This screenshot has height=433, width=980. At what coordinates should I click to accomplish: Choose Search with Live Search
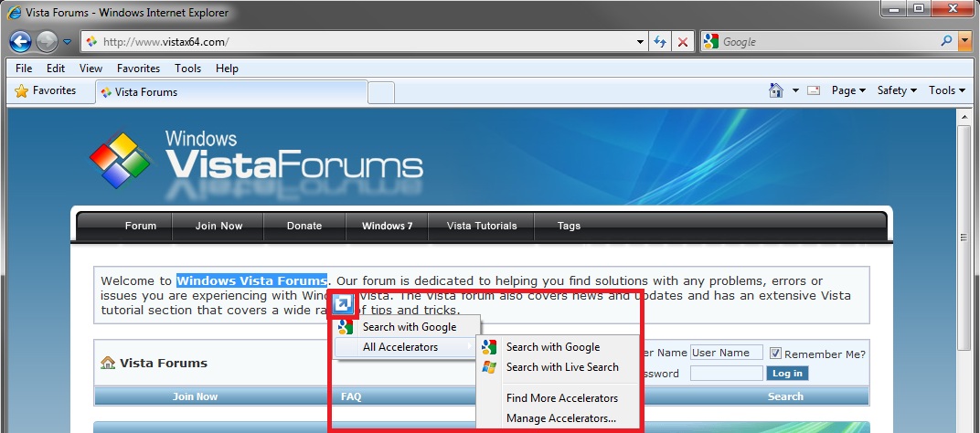click(x=558, y=366)
